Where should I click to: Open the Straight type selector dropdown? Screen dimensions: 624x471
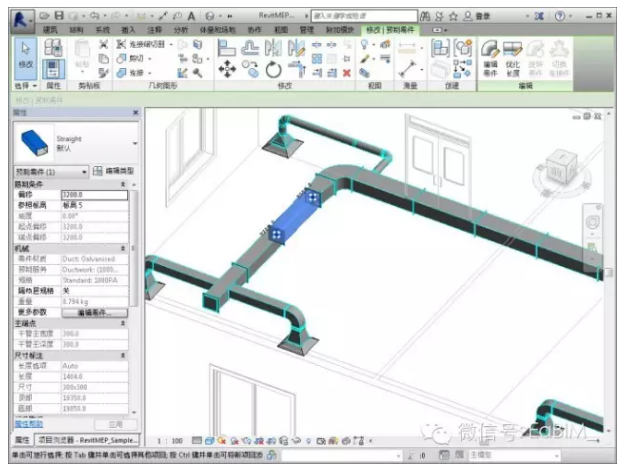pos(135,143)
